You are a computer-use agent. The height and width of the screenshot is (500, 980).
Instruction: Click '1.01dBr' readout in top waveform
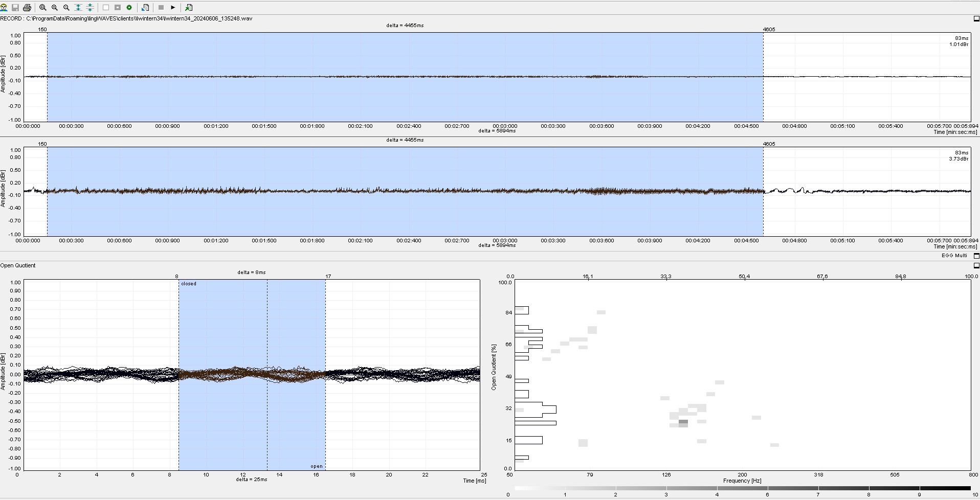coord(959,44)
